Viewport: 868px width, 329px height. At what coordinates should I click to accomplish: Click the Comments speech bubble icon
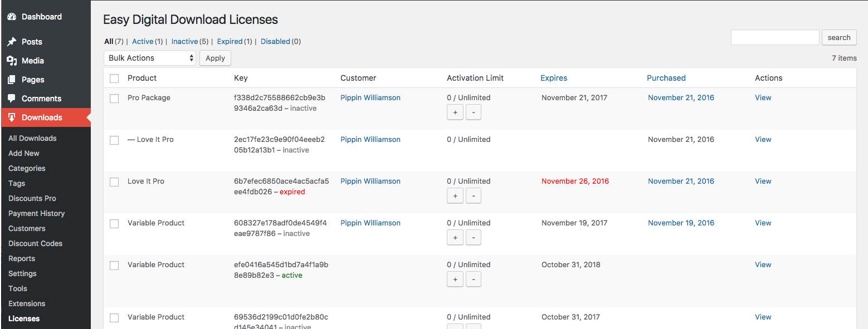12,99
